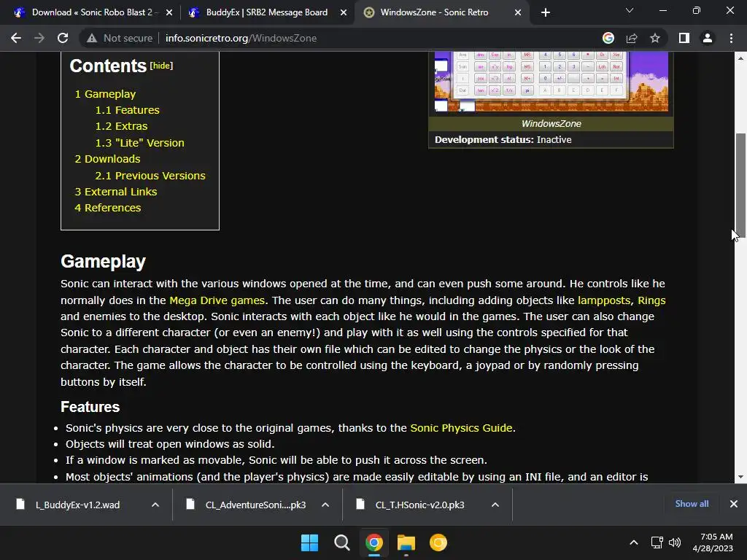Show all downloads
This screenshot has height=560, width=747.
pyautogui.click(x=692, y=504)
